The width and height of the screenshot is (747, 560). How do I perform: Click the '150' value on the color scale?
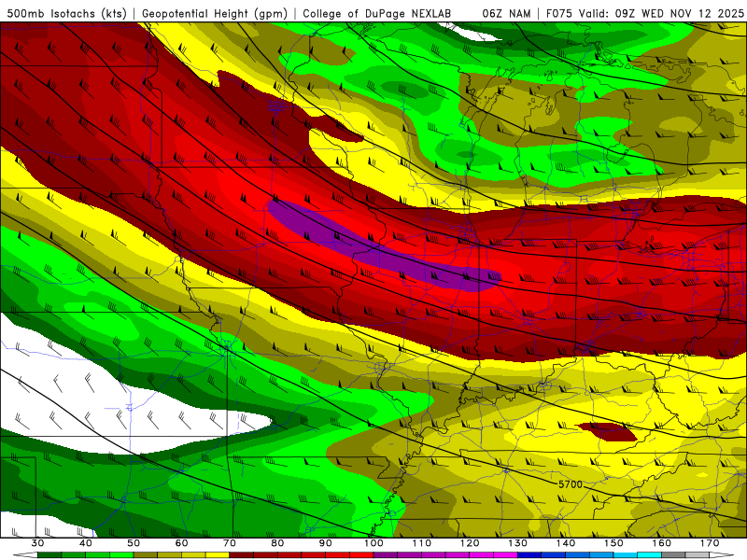point(613,543)
